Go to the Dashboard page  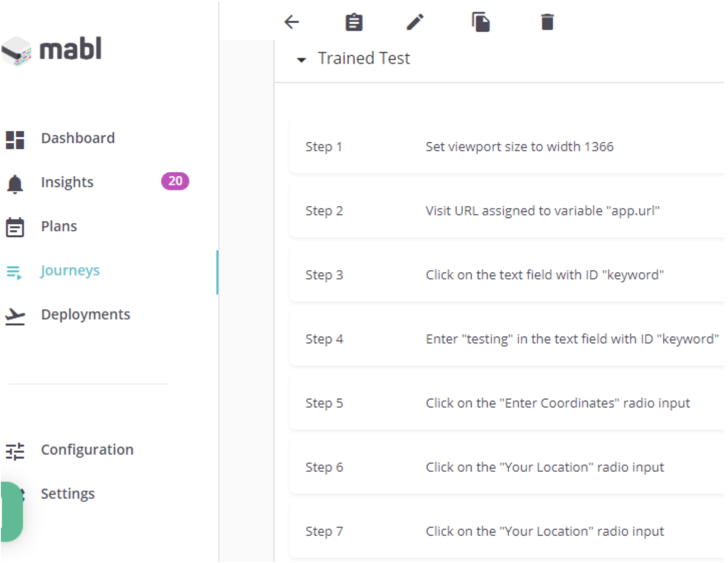click(78, 138)
